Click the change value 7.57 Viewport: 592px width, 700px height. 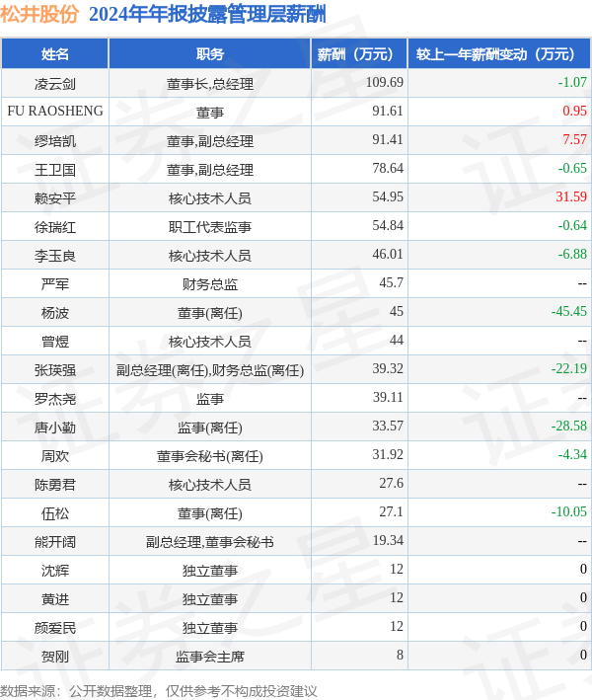[x=574, y=139]
